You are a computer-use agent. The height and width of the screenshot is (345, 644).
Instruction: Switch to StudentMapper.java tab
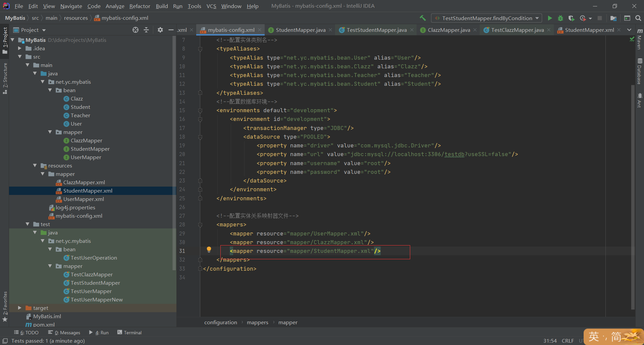(x=301, y=30)
